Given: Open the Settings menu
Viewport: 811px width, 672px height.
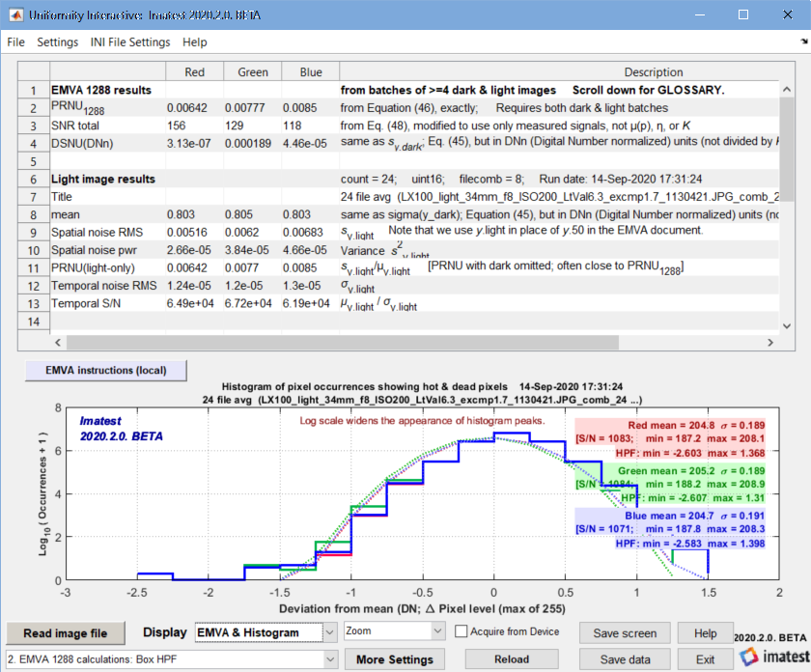Looking at the screenshot, I should 57,42.
